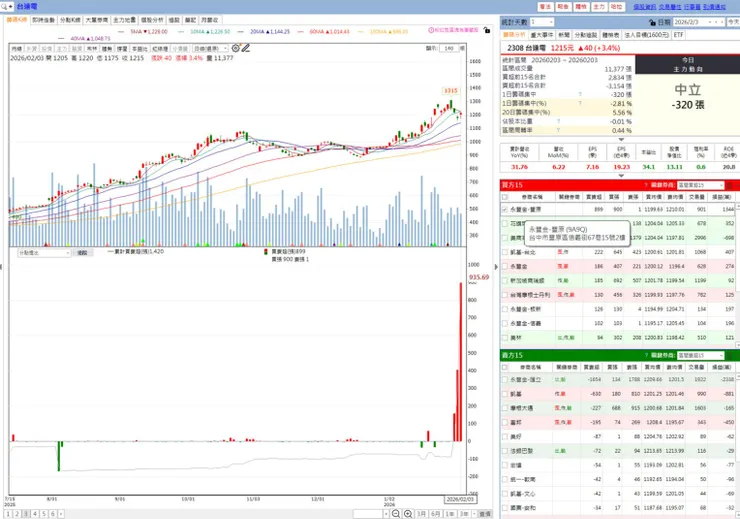Switch to the 即時走勢 tab
The width and height of the screenshot is (740, 519).
pyautogui.click(x=43, y=20)
